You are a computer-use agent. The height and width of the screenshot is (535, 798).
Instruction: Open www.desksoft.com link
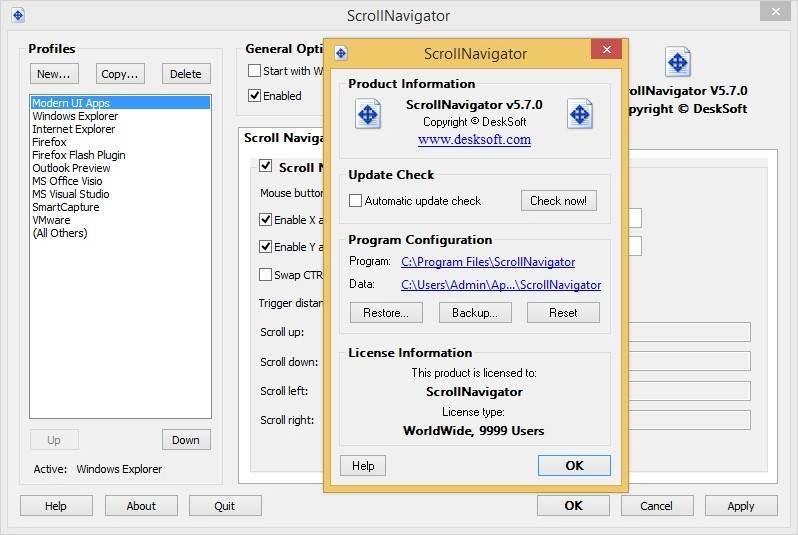[474, 139]
